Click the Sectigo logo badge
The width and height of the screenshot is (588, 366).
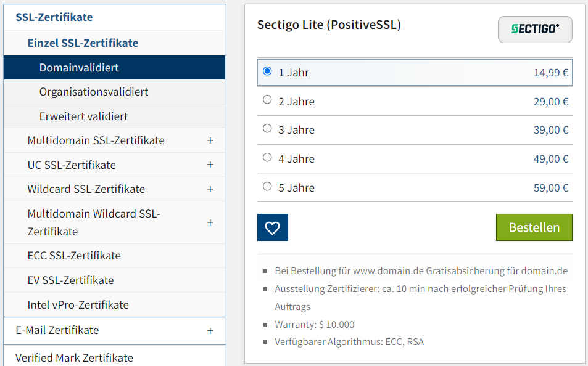point(535,29)
